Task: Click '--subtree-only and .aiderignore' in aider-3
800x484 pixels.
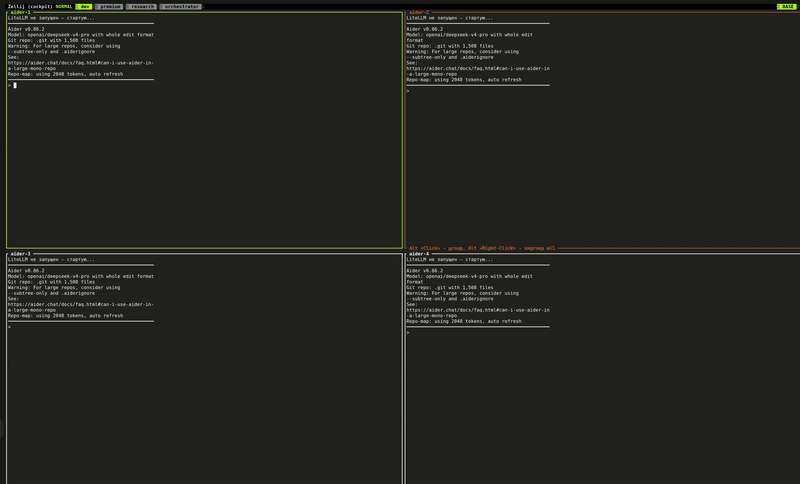Action: coord(51,293)
